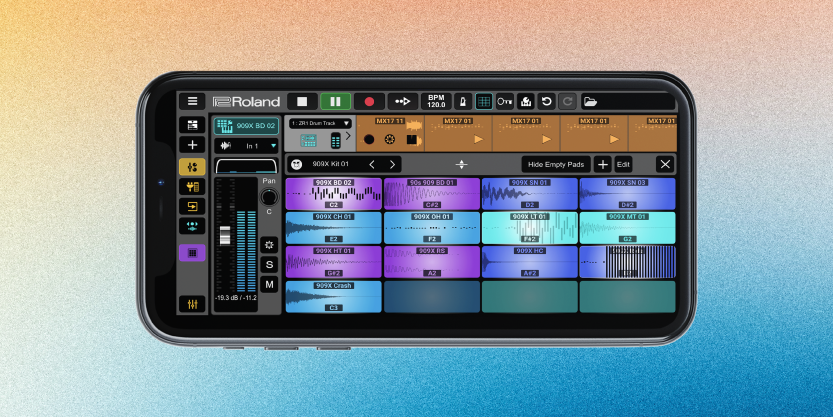This screenshot has width=833, height=417.
Task: Select the 909X BD 02 instrument header
Action: coord(246,126)
